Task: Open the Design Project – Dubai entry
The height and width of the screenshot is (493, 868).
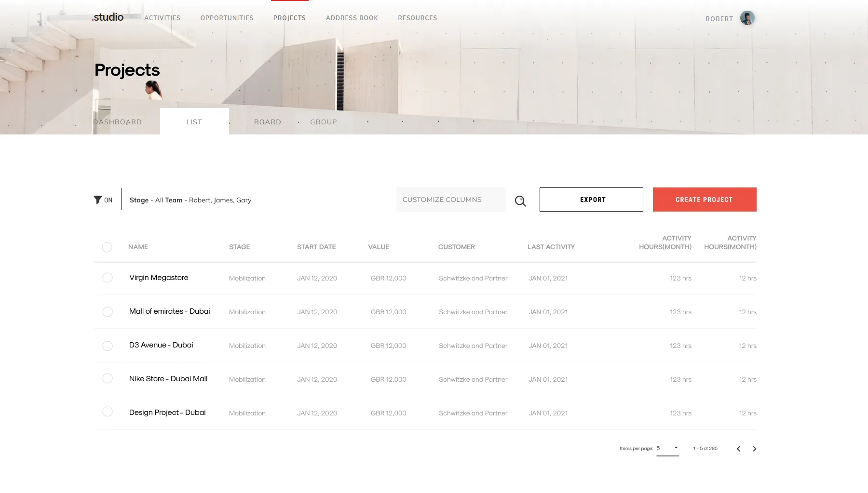Action: coord(167,413)
